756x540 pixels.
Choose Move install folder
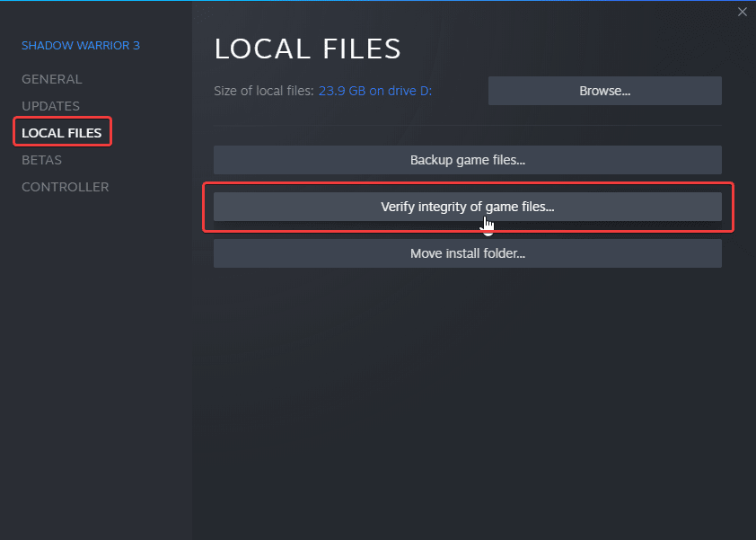(468, 253)
